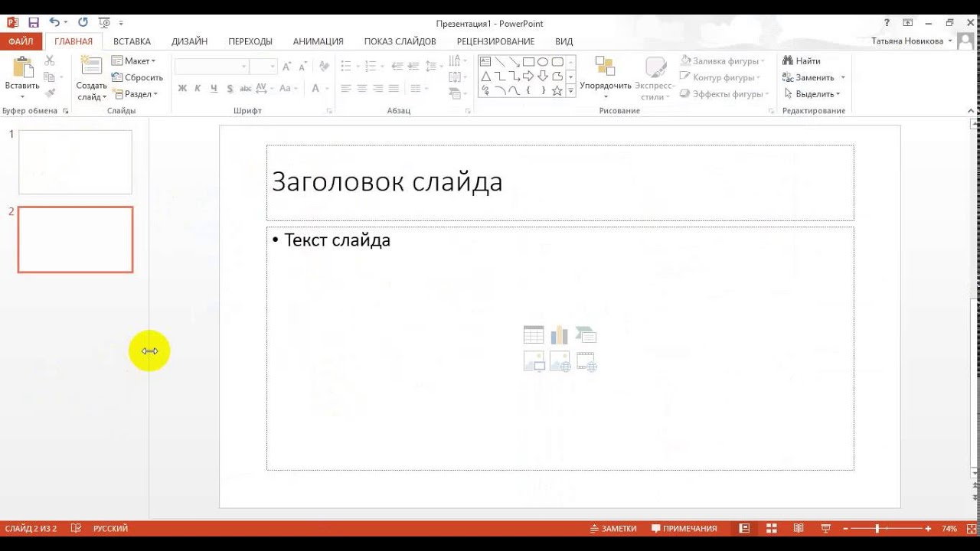This screenshot has height=551, width=980.
Task: Toggle italic formatting К
Action: 198,89
